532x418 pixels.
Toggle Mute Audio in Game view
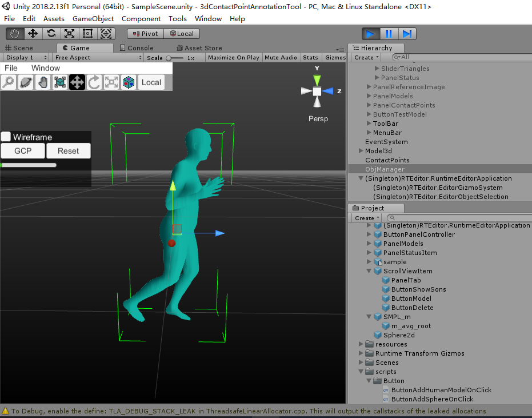(281, 58)
